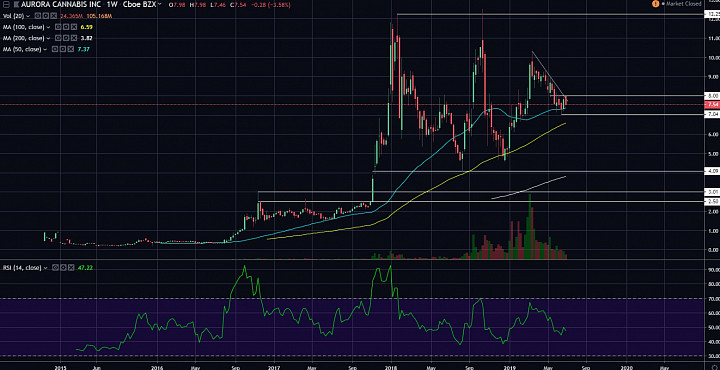The image size is (720, 370).
Task: Select the MA (50, close) legend label
Action: (x=22, y=49)
